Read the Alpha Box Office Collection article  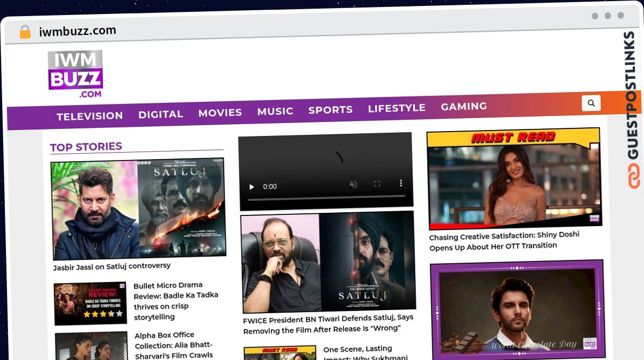[x=174, y=344]
